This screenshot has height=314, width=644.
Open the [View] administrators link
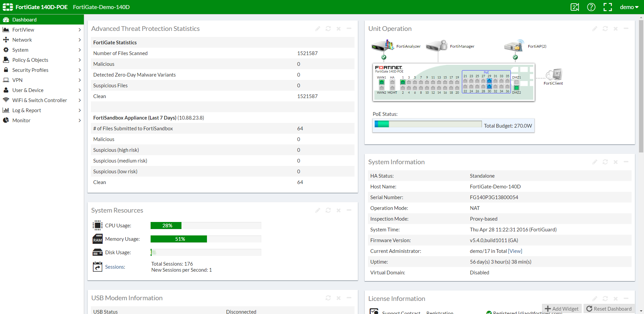click(x=515, y=251)
